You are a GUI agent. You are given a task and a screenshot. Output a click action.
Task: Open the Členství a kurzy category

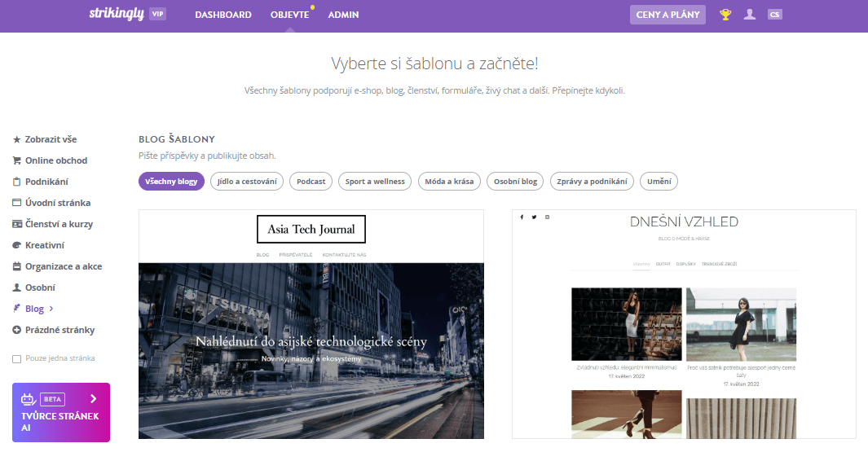click(59, 224)
